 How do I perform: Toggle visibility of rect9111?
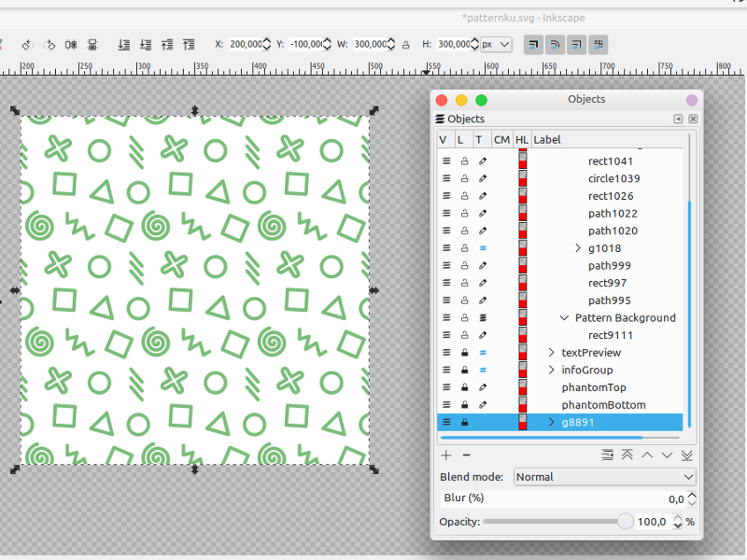pyautogui.click(x=446, y=334)
